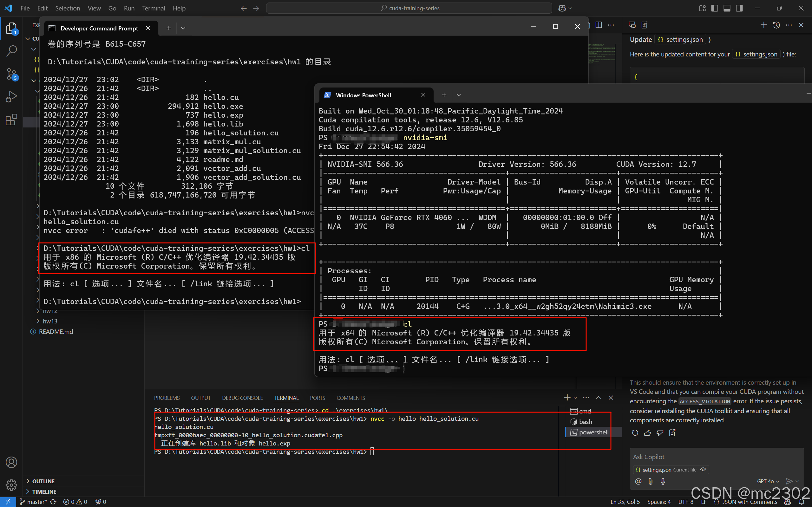
Task: Switch to the PORTS panel tab
Action: coord(317,398)
